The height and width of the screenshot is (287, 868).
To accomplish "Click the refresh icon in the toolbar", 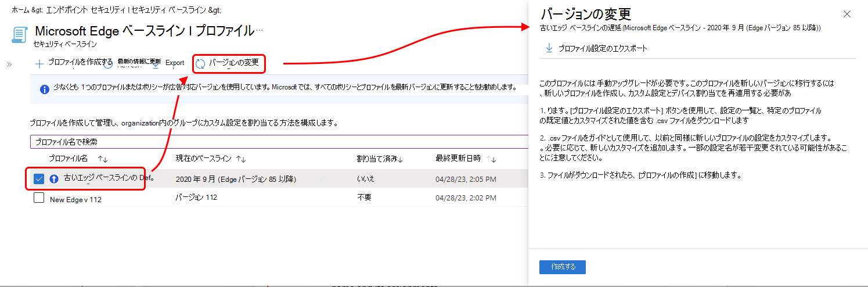I will [x=107, y=63].
